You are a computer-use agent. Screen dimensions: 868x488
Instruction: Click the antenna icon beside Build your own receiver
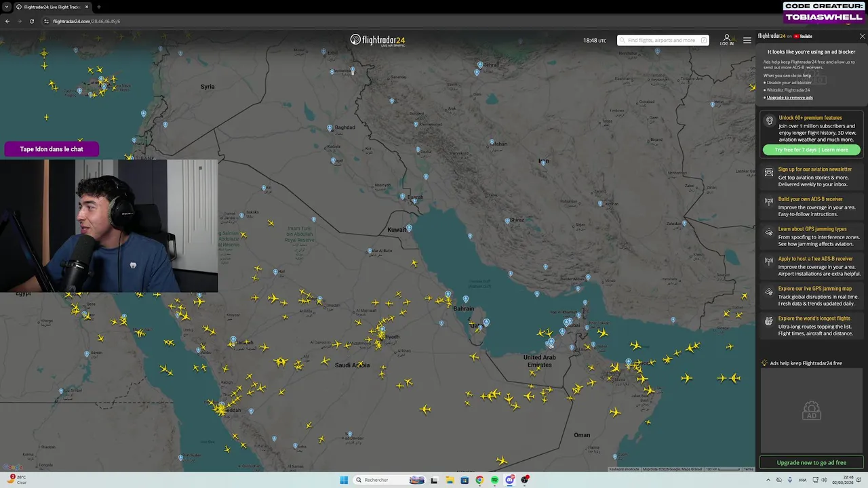point(769,201)
